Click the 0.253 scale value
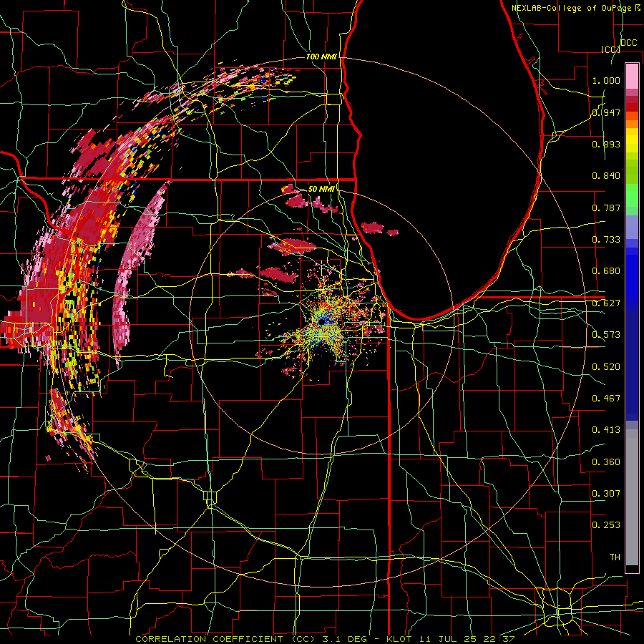The width and height of the screenshot is (644, 644). [x=606, y=525]
